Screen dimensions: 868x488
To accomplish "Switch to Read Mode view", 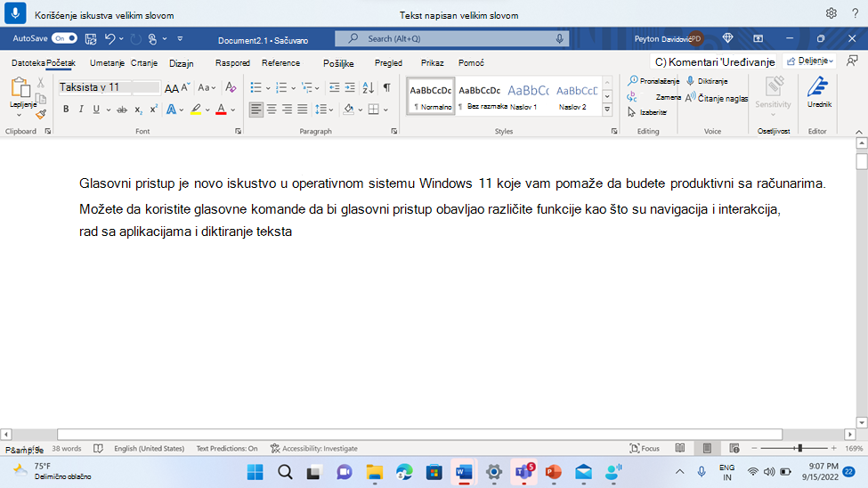I will 680,448.
